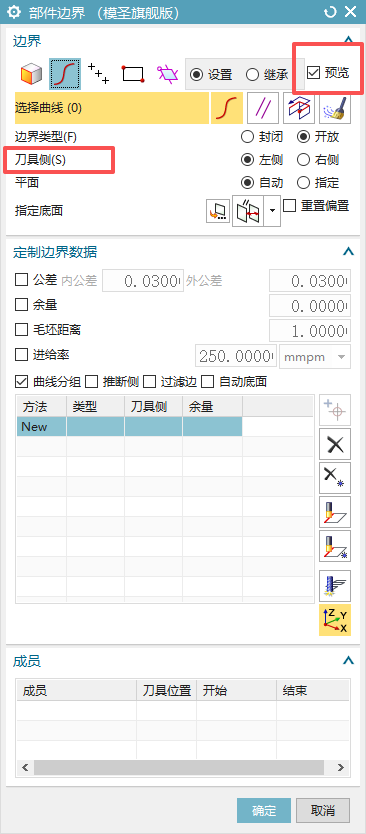This screenshot has width=366, height=834.
Task: Select 指定 plane option
Action: point(303,183)
